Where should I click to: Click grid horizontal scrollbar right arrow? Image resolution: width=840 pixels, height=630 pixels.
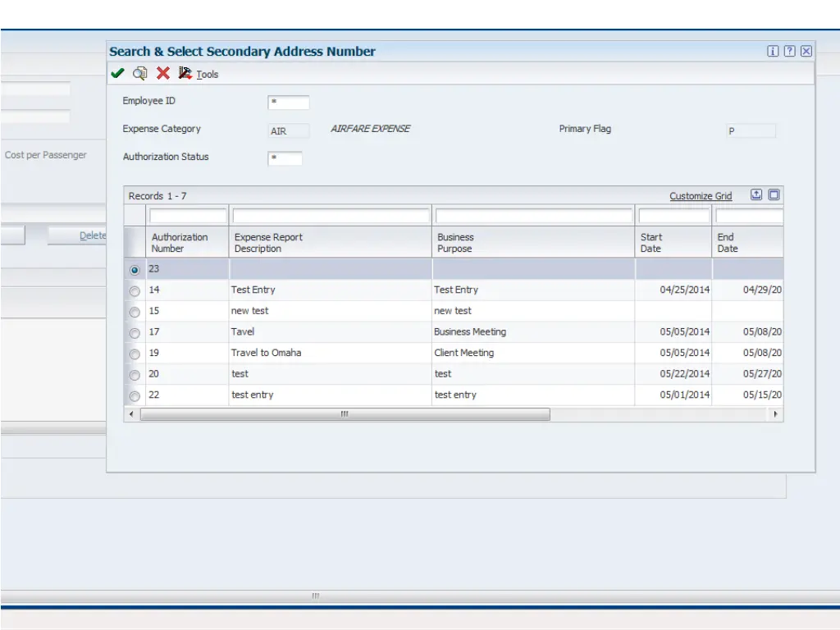click(775, 414)
